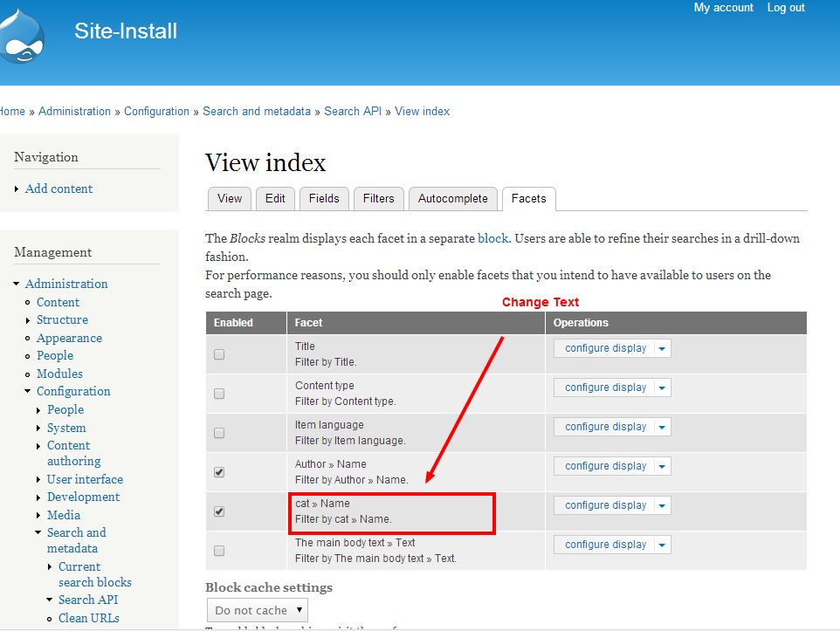
Task: Enable the Title facet checkbox
Action: tap(219, 354)
